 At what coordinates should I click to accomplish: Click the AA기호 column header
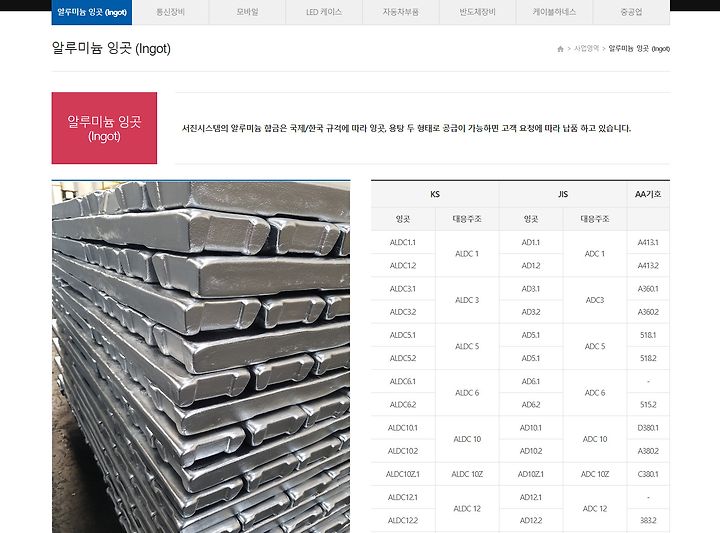click(x=648, y=194)
